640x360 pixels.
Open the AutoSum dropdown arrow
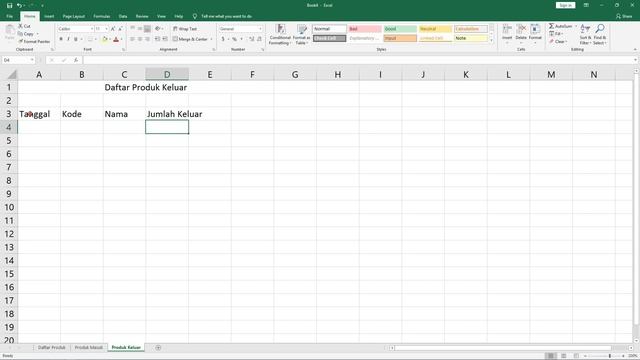pos(576,26)
